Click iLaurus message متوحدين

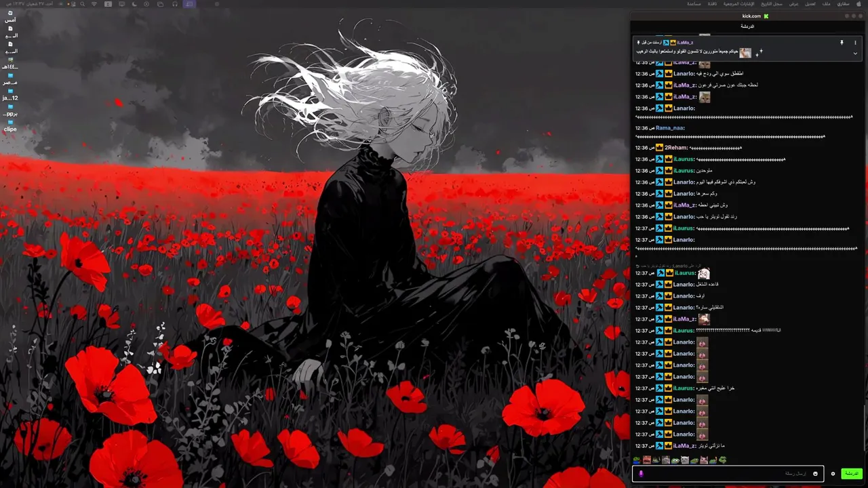tap(705, 171)
